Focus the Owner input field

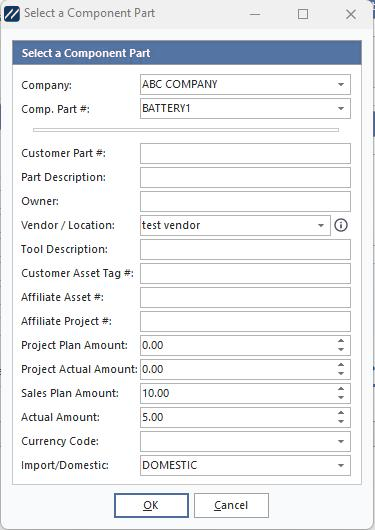[245, 201]
